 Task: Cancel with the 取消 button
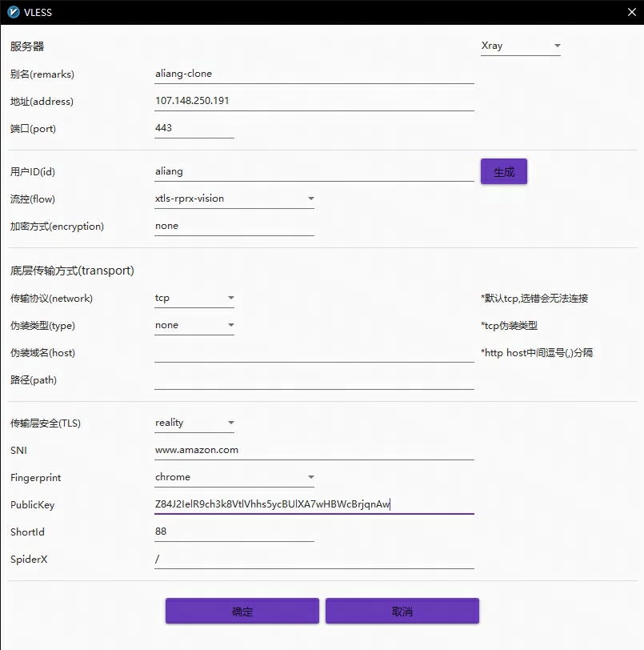pos(402,611)
